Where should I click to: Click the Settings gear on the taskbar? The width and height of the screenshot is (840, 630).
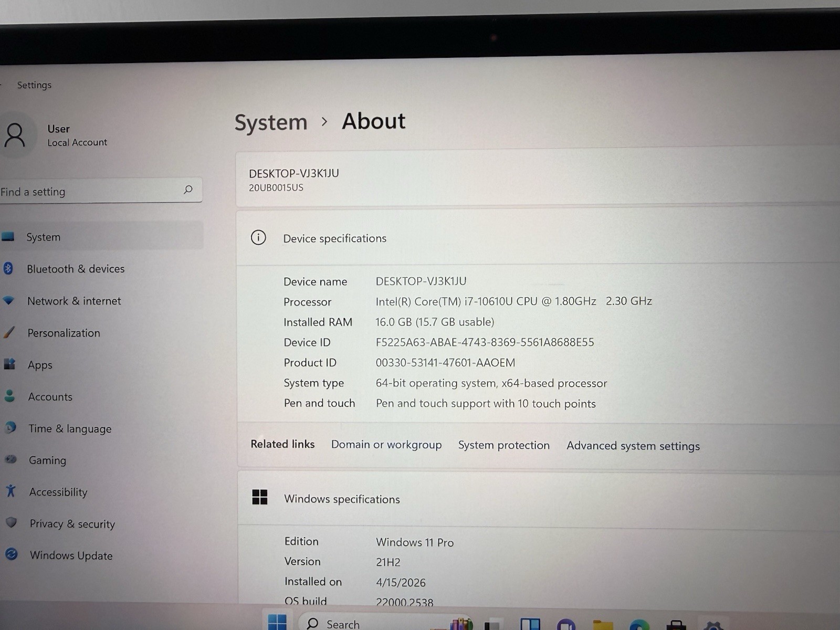coord(713,625)
